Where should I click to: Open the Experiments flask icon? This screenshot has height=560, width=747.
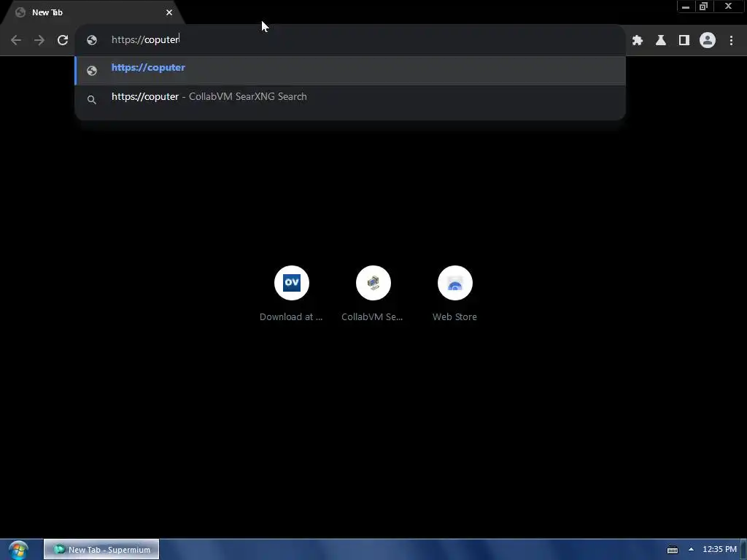661,40
